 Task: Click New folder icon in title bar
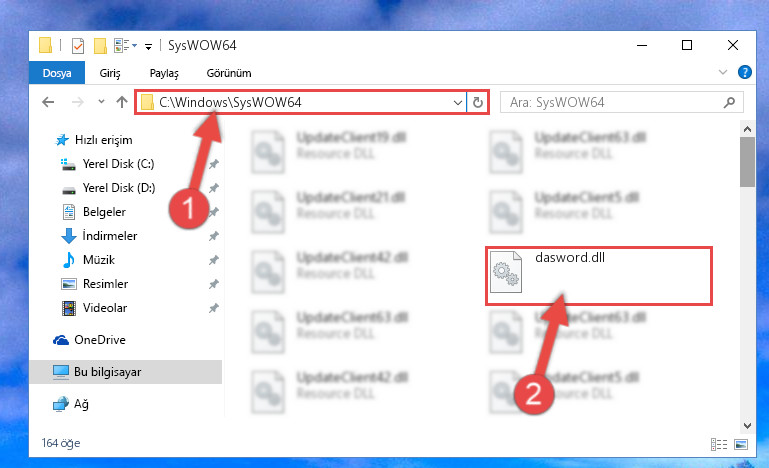[x=100, y=46]
